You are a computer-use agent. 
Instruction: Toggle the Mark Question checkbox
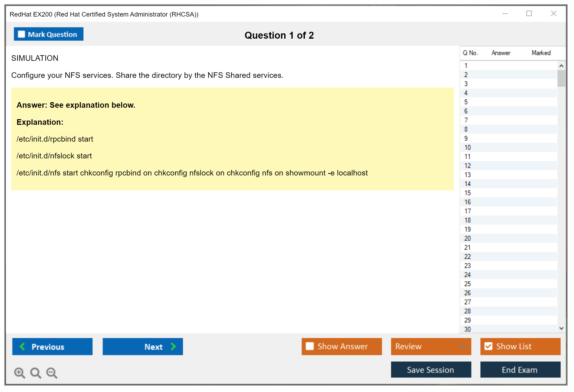tap(21, 34)
